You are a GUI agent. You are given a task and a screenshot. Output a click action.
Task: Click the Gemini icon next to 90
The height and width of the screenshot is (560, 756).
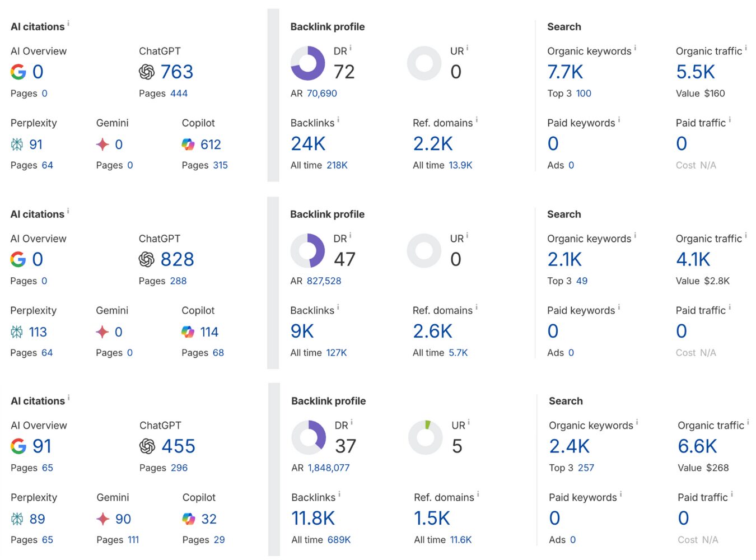[102, 519]
